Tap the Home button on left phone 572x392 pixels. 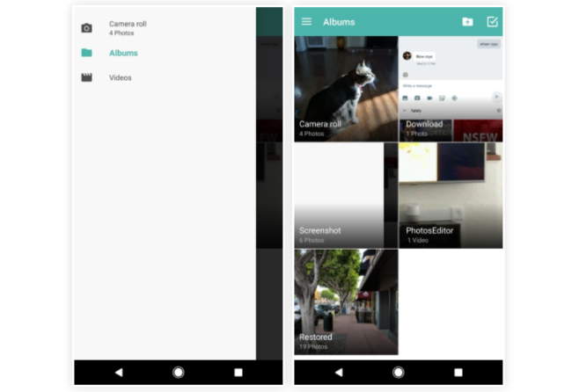[179, 373]
